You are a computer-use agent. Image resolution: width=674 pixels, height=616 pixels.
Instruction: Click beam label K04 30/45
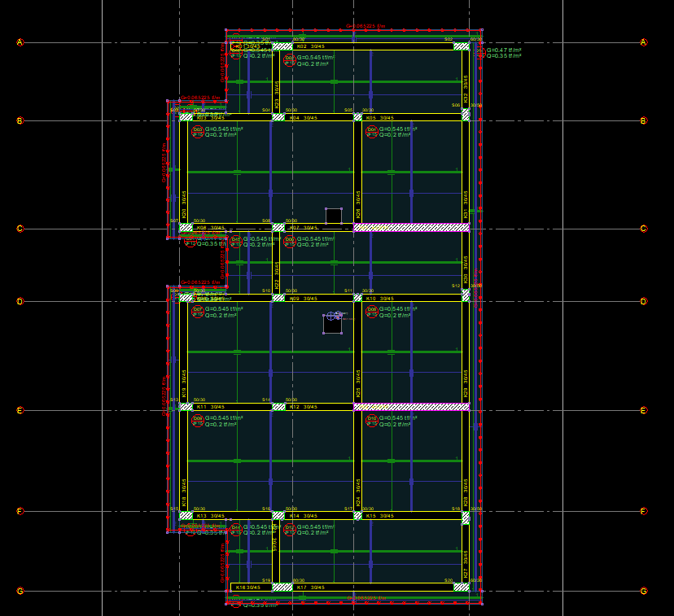[305, 118]
